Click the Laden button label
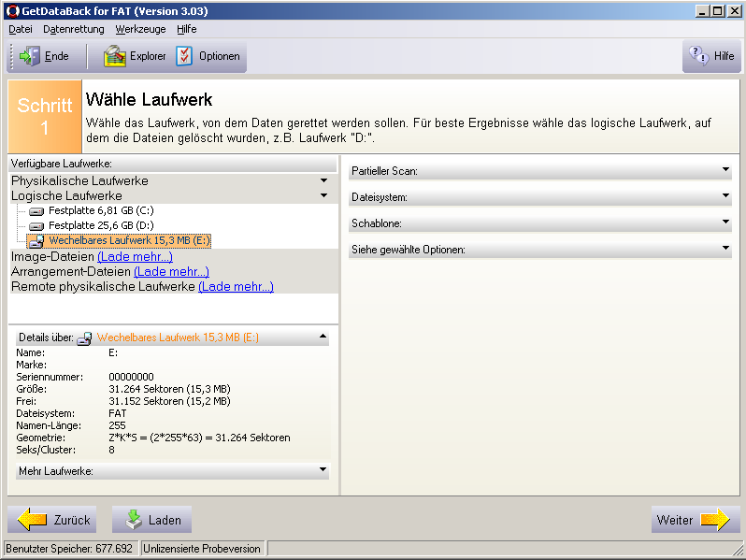Screen dimensions: 746x560 pos(165,520)
